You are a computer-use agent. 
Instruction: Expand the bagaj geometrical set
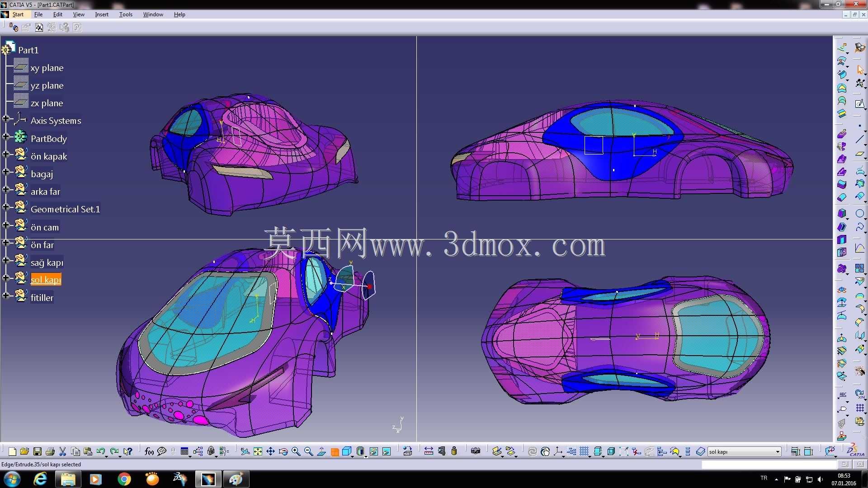tap(6, 172)
